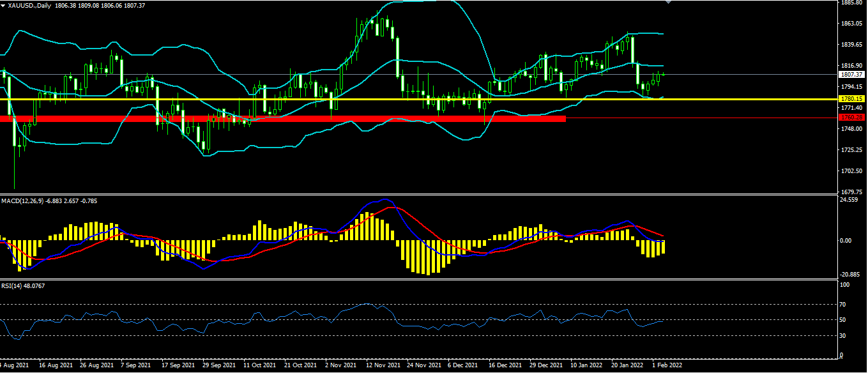Screen dimensions: 868x373
Task: Click the 1 Feb 2022 date label
Action: point(667,366)
